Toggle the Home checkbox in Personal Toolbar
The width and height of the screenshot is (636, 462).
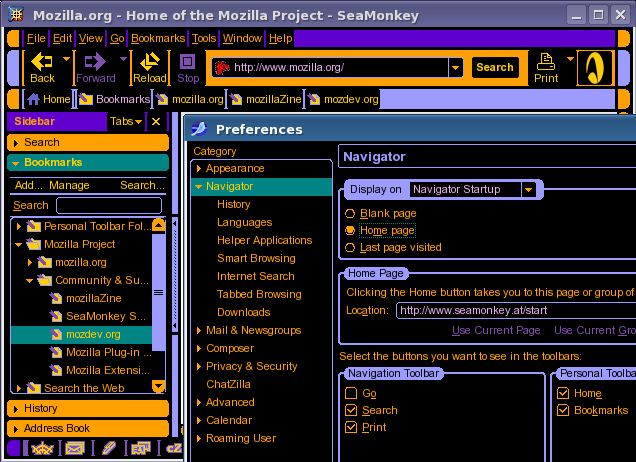click(563, 393)
